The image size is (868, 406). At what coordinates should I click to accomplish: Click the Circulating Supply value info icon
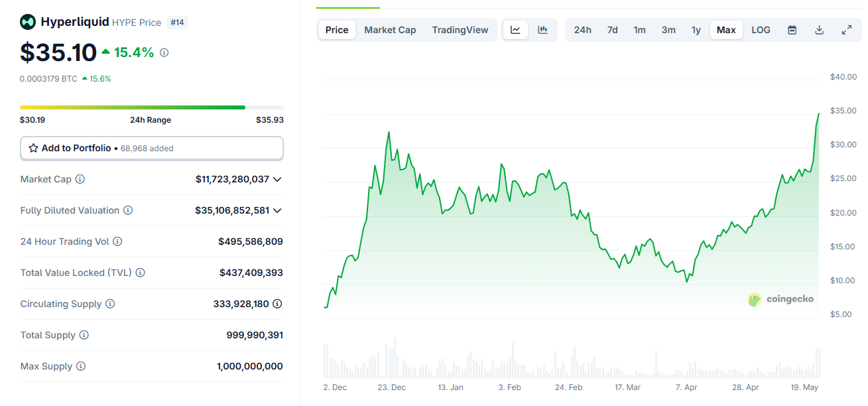(x=277, y=304)
